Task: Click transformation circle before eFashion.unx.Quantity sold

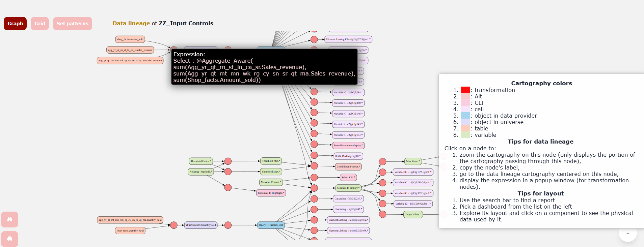Action: tap(174, 225)
